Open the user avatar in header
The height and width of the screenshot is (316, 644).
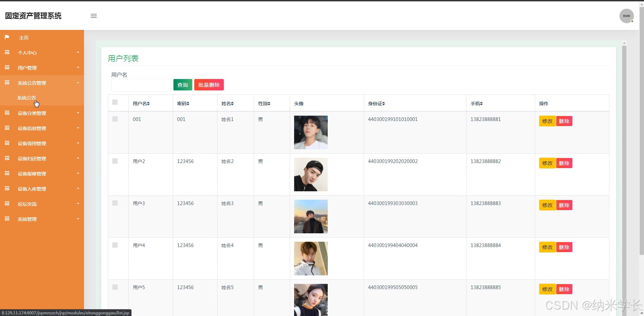(627, 16)
